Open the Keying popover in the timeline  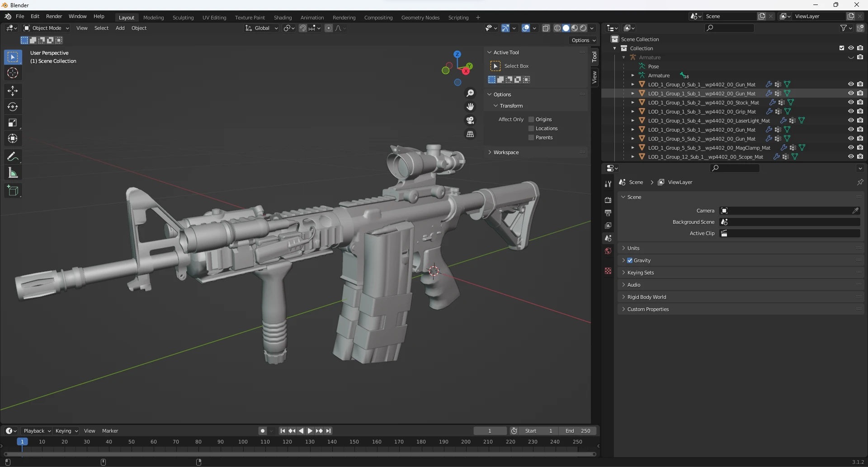[66, 431]
